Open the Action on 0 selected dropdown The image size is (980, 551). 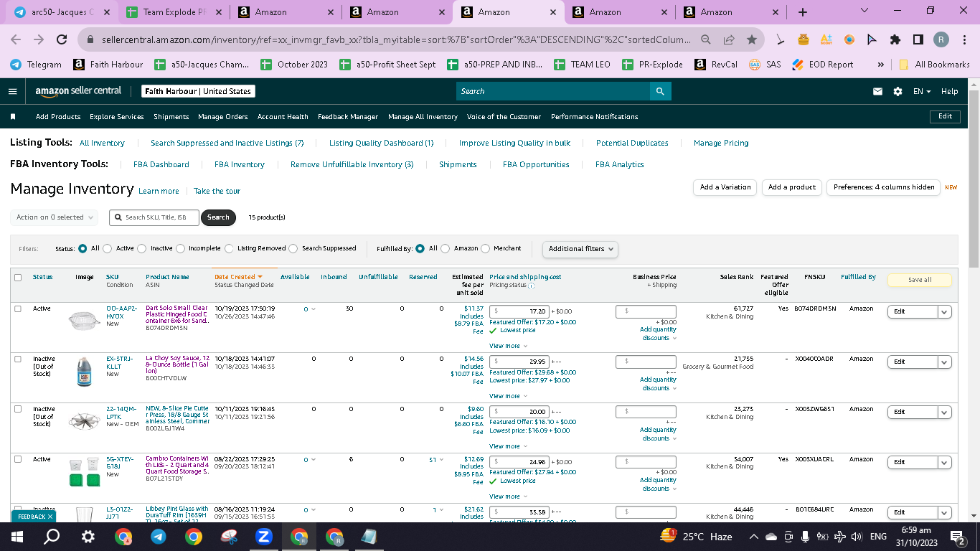coord(55,217)
